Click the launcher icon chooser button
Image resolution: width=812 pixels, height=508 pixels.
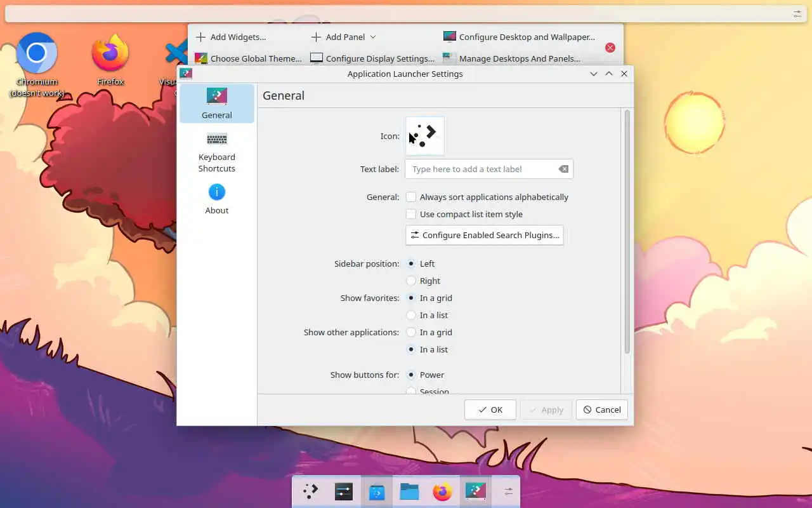tap(425, 135)
